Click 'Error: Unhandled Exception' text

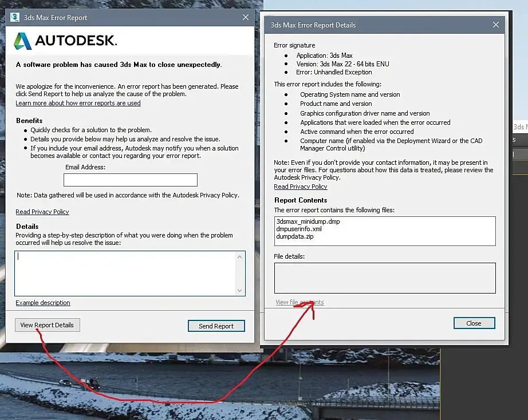(334, 72)
